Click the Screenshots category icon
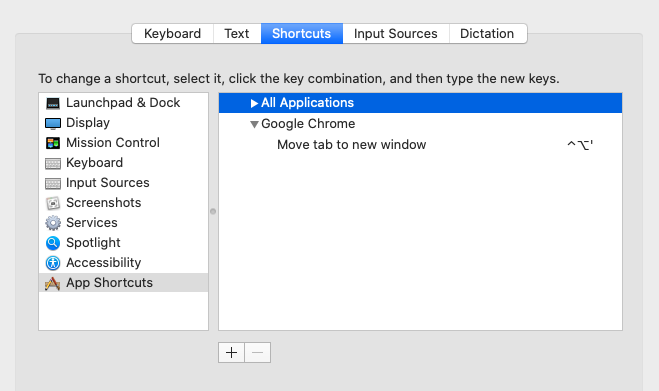Viewport: 659px width, 391px height. click(x=53, y=203)
